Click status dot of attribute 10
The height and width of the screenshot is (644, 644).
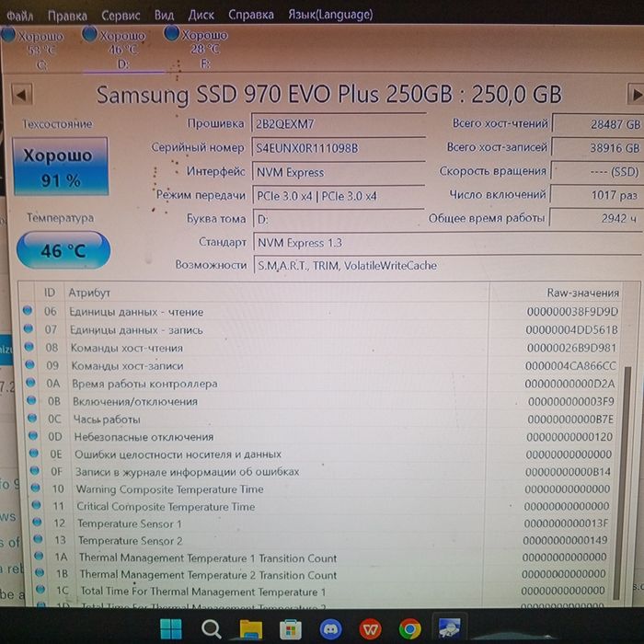tap(36, 488)
